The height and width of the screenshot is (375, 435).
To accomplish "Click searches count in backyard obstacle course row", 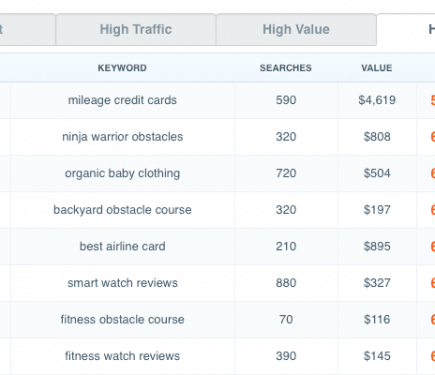I will [286, 210].
